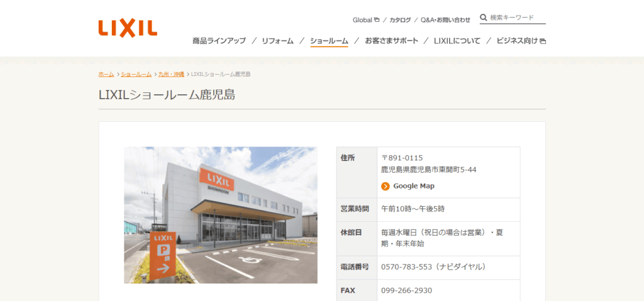Click the orange arrow icon beside Google Map

click(x=386, y=187)
